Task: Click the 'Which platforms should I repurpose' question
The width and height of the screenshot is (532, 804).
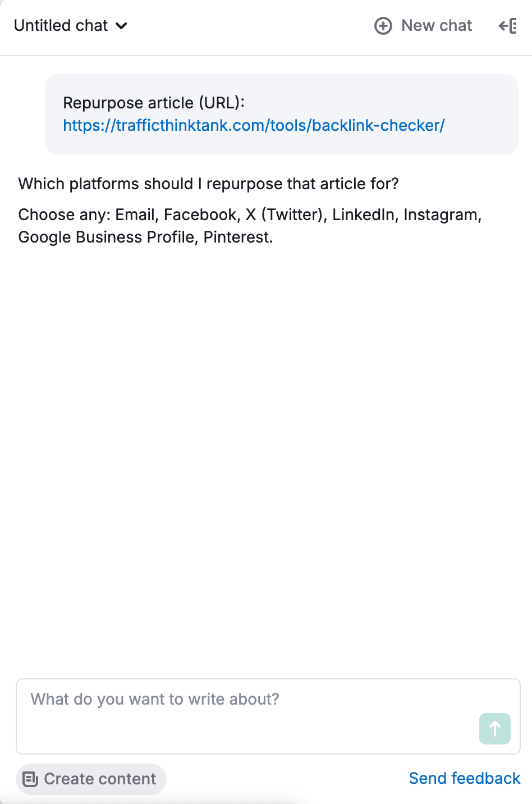Action: pos(208,184)
